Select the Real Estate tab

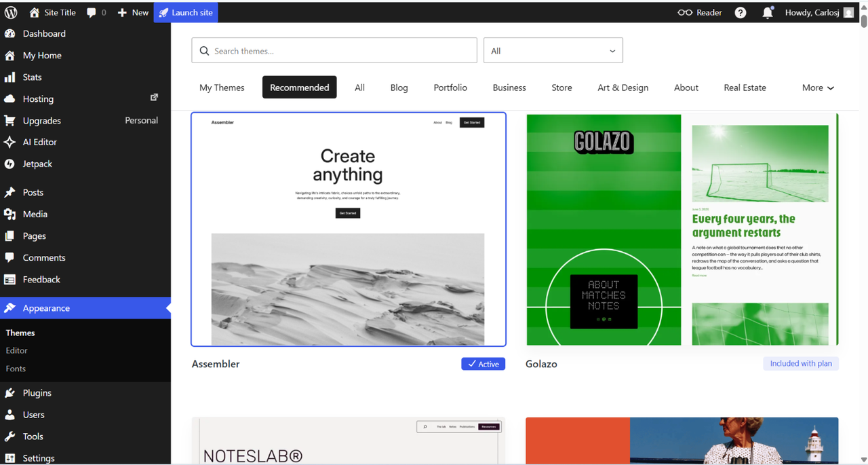click(745, 88)
